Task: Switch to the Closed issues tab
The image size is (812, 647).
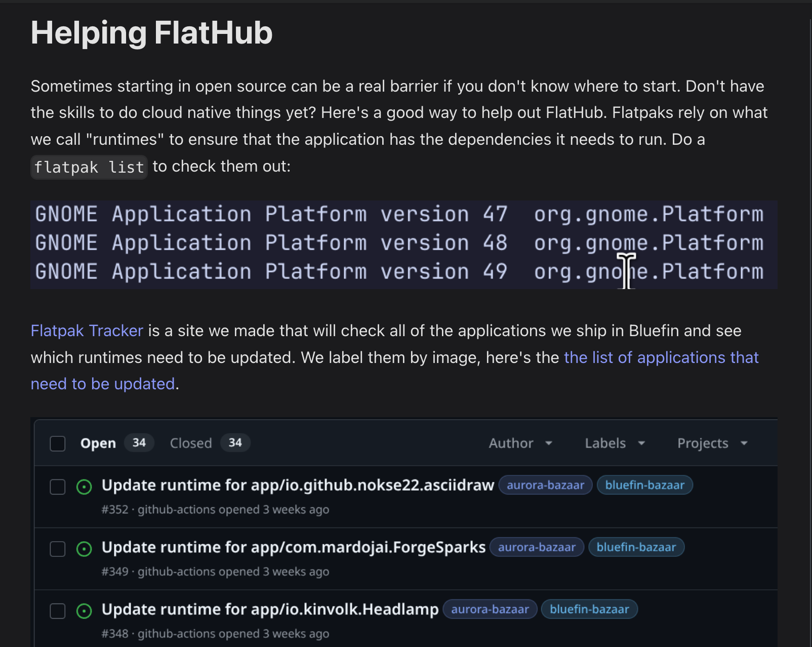Action: click(x=191, y=443)
